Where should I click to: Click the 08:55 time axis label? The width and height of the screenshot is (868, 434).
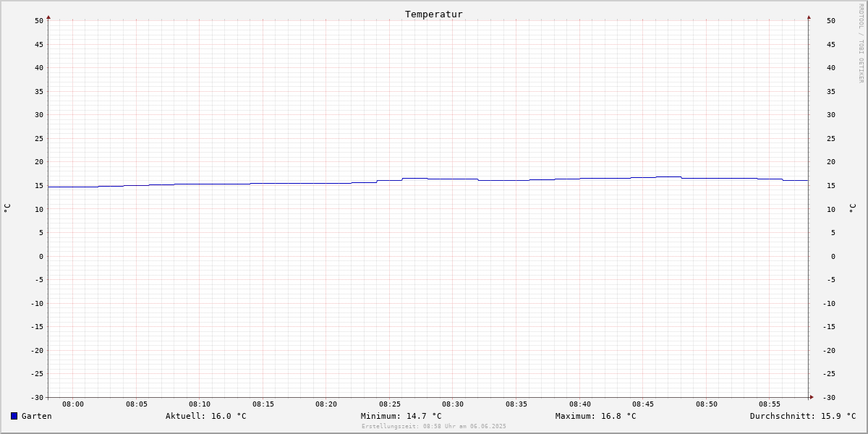(770, 404)
